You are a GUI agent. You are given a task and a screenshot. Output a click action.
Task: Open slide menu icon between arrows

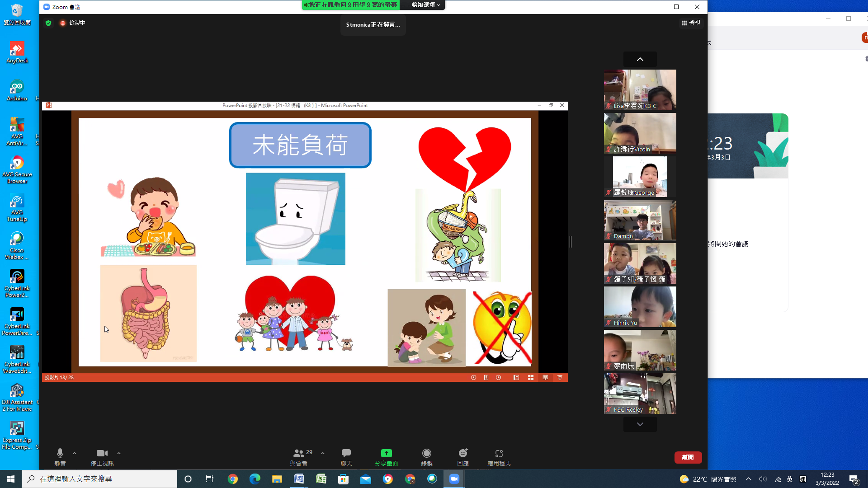click(x=486, y=378)
